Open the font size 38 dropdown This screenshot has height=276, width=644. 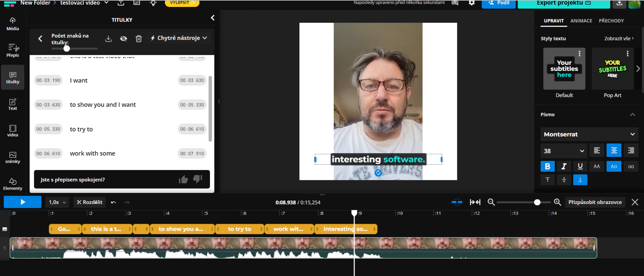pyautogui.click(x=563, y=151)
